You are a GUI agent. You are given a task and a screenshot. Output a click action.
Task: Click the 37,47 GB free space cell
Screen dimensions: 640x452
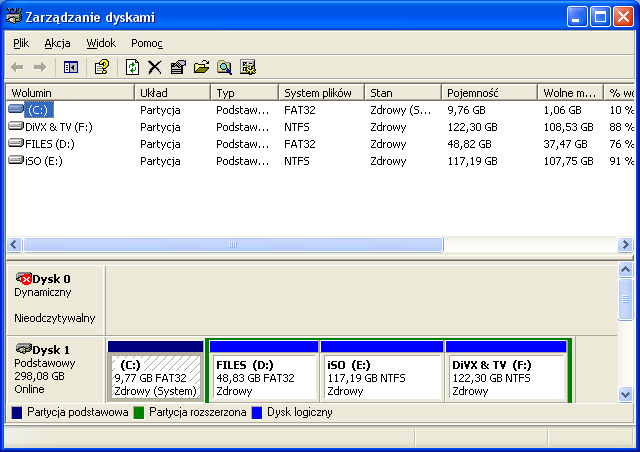point(565,144)
